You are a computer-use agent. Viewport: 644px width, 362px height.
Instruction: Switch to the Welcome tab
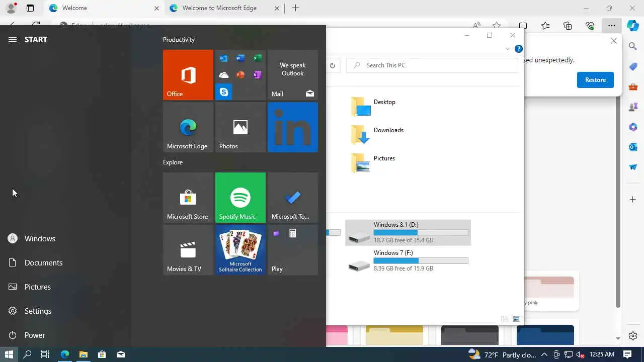pyautogui.click(x=104, y=8)
